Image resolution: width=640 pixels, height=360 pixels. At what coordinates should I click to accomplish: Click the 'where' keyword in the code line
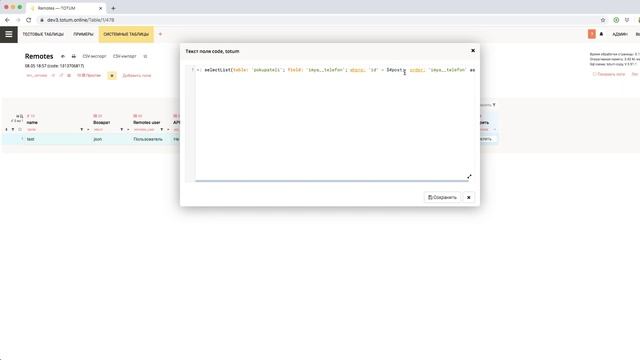[357, 70]
